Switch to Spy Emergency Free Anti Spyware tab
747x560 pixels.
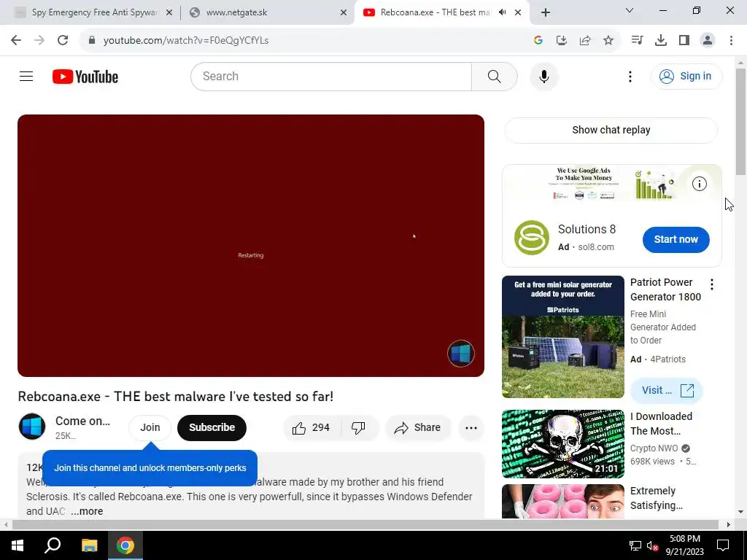coord(94,12)
